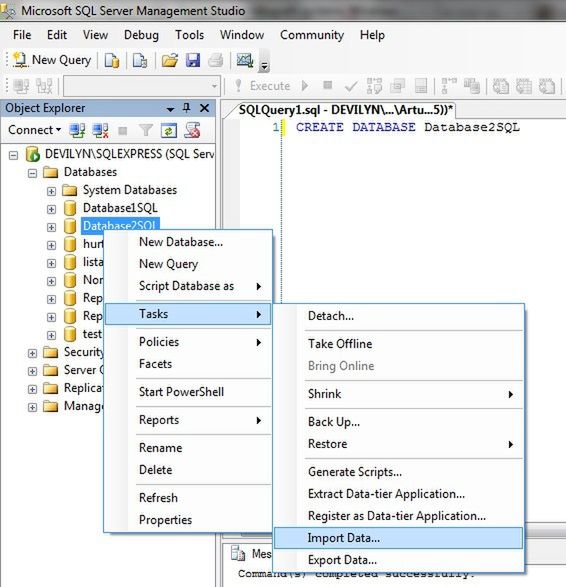Click the Debug play arrow icon
This screenshot has width=566, height=587.
(305, 86)
